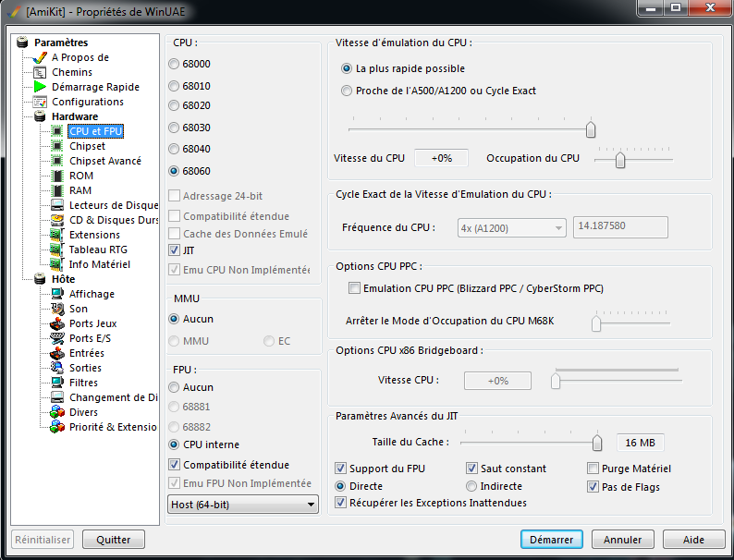The image size is (734, 560).
Task: Click the Divers cubes icon
Action: coord(57,412)
